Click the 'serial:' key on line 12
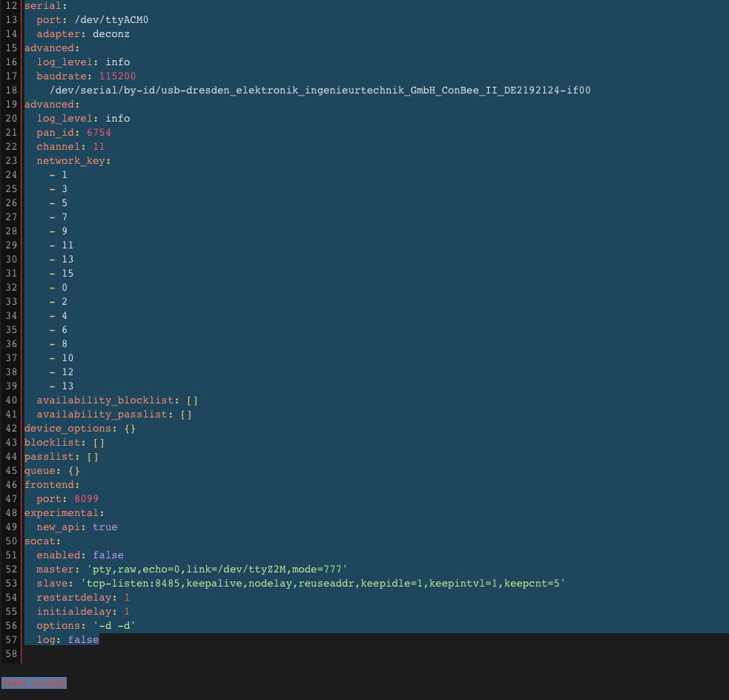 [x=45, y=6]
